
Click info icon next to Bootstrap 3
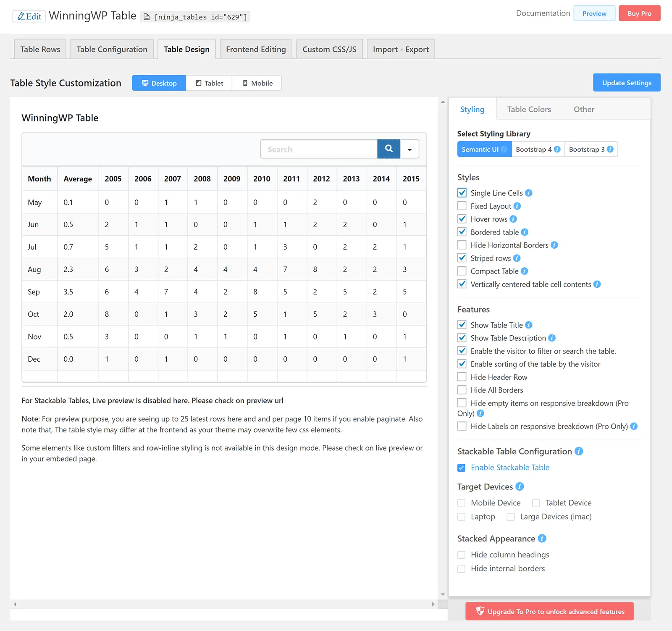coord(610,149)
